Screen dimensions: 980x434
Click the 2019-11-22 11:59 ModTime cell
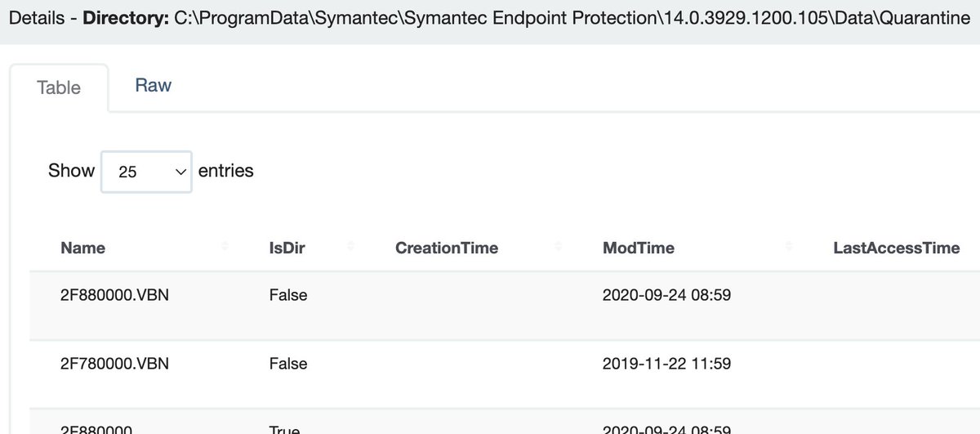point(666,364)
